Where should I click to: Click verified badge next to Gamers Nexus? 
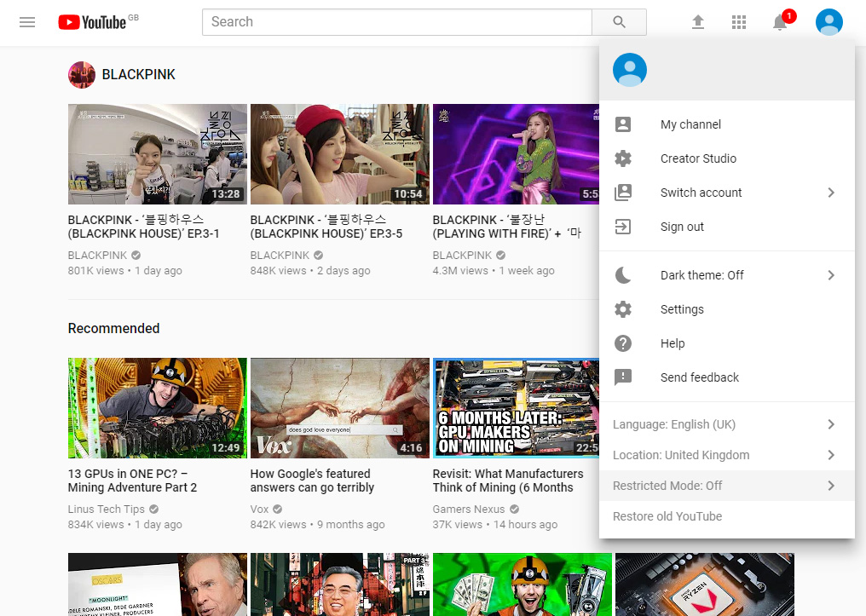514,509
